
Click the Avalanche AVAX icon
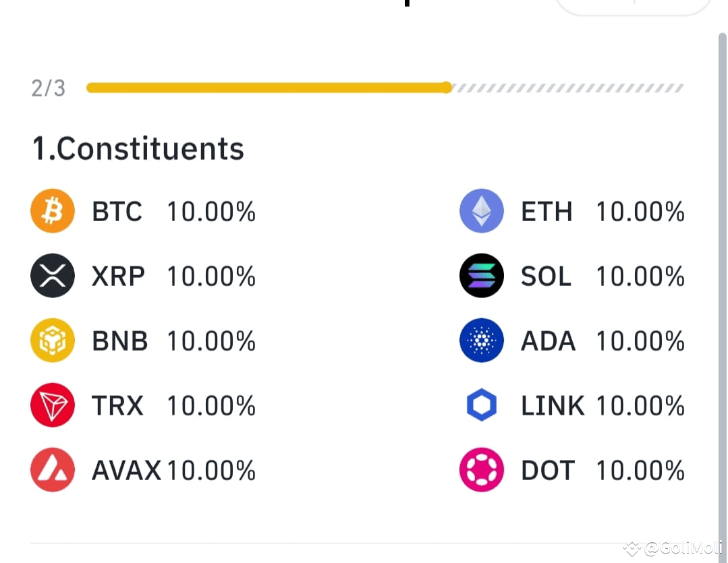click(52, 470)
